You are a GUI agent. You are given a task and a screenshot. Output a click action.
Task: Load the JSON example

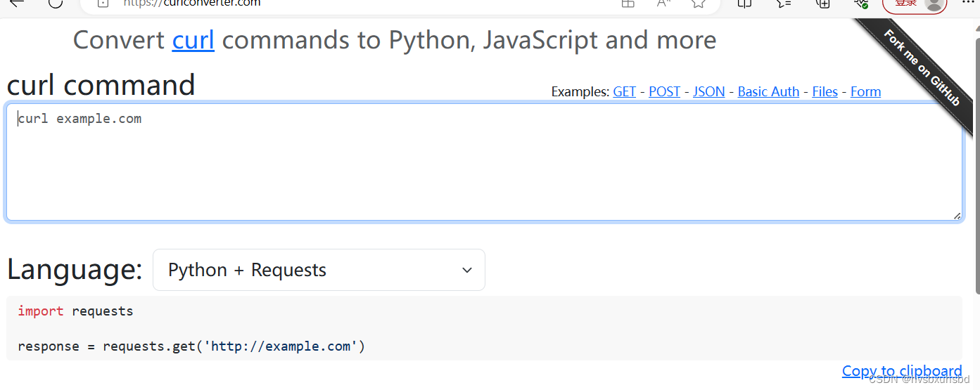tap(708, 92)
